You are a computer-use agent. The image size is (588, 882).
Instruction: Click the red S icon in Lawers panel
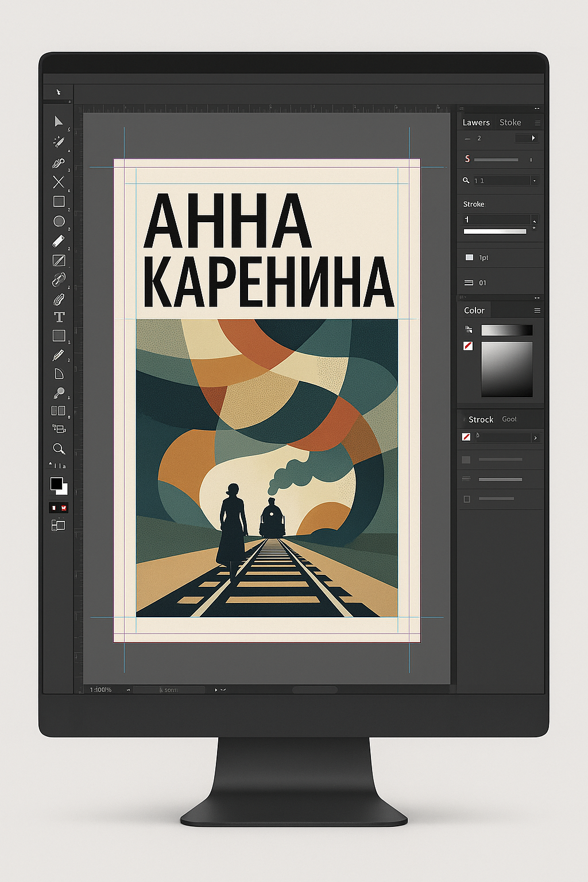[x=467, y=158]
